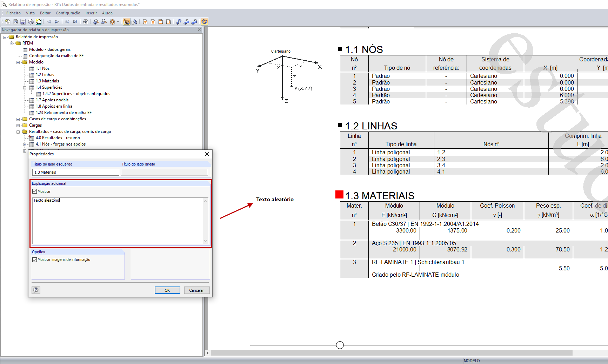Open the Inserir menu
This screenshot has height=364, width=608.
click(x=91, y=13)
